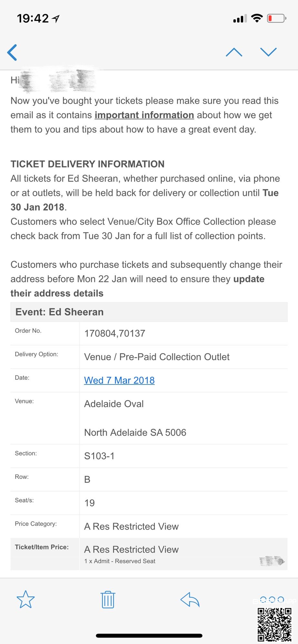Tap the location arrow beside the time
The image size is (298, 644).
(56, 19)
